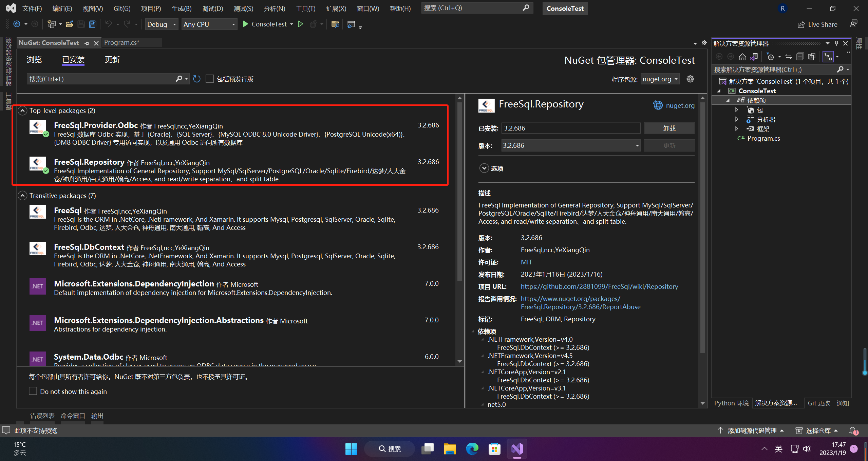Click the document window settings gear icon
The image size is (868, 461).
(704, 43)
